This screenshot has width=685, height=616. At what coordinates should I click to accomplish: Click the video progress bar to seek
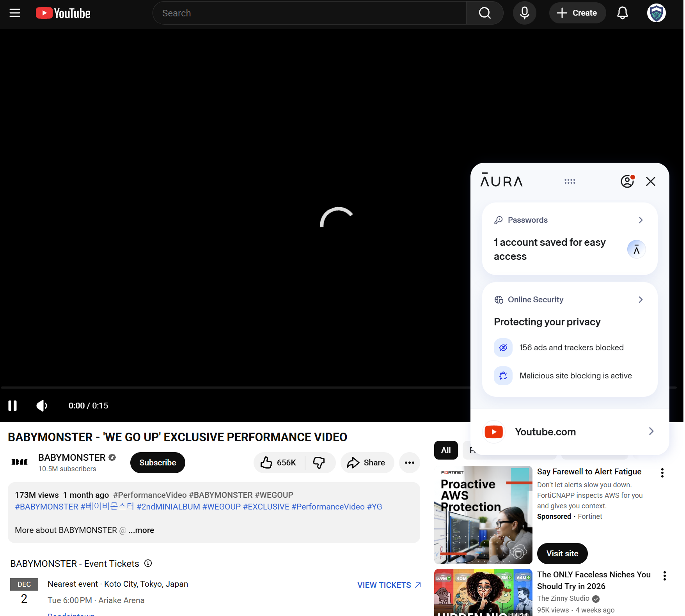pos(234,387)
